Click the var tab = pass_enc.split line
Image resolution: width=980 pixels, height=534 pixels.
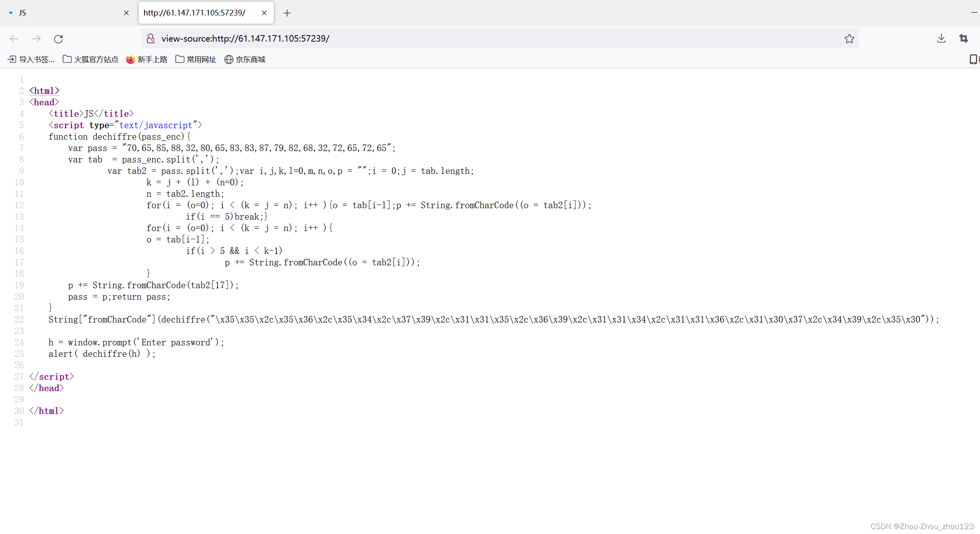(x=144, y=159)
